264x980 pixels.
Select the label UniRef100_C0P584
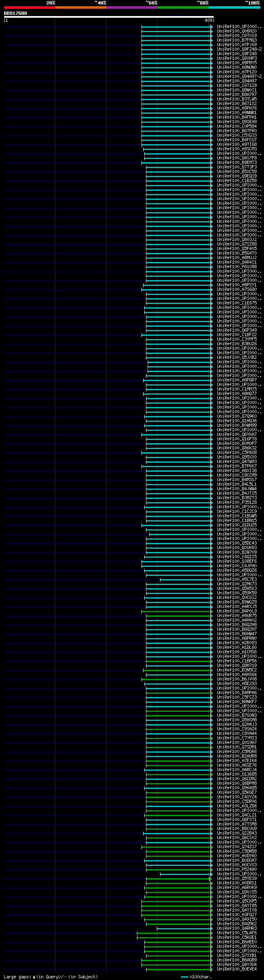pos(237,126)
